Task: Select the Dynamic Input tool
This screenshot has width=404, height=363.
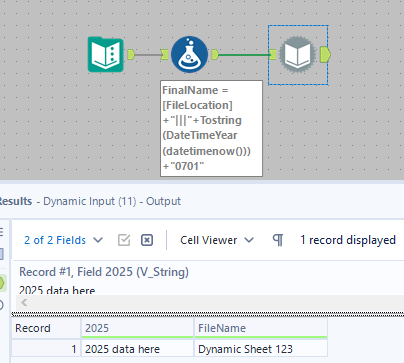Action: 297,54
